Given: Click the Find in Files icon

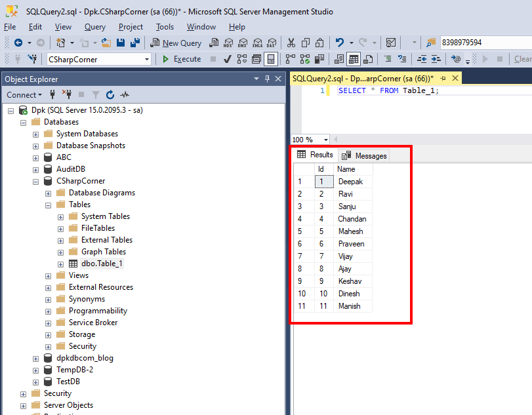Looking at the screenshot, I should pyautogui.click(x=431, y=43).
